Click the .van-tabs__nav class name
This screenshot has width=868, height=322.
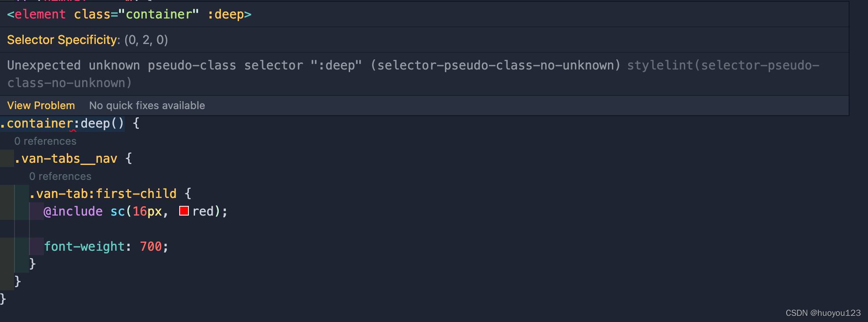(66, 158)
